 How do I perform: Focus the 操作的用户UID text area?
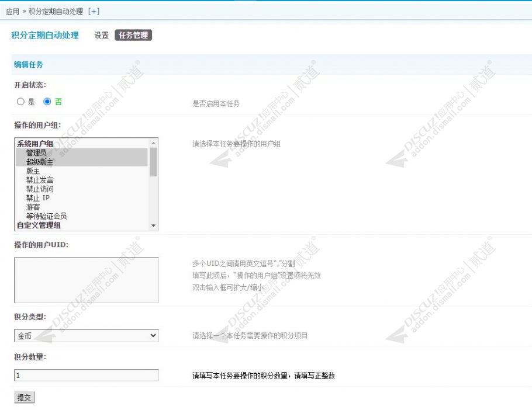click(x=87, y=280)
